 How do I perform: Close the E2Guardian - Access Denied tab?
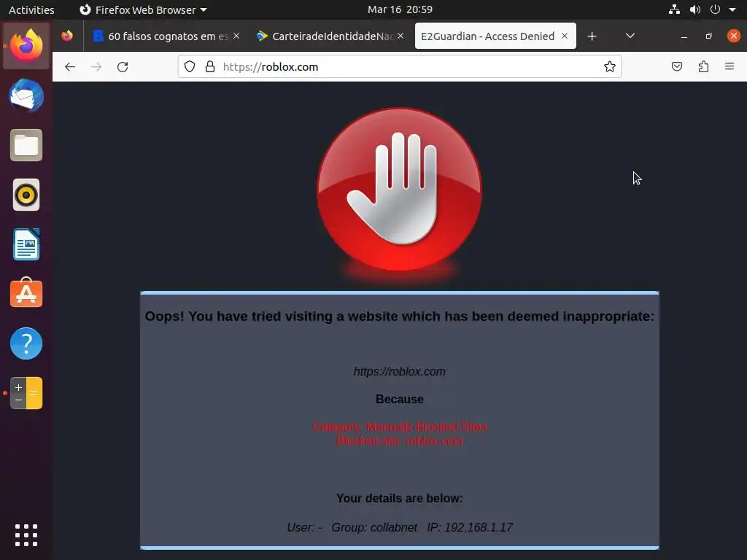pos(565,36)
